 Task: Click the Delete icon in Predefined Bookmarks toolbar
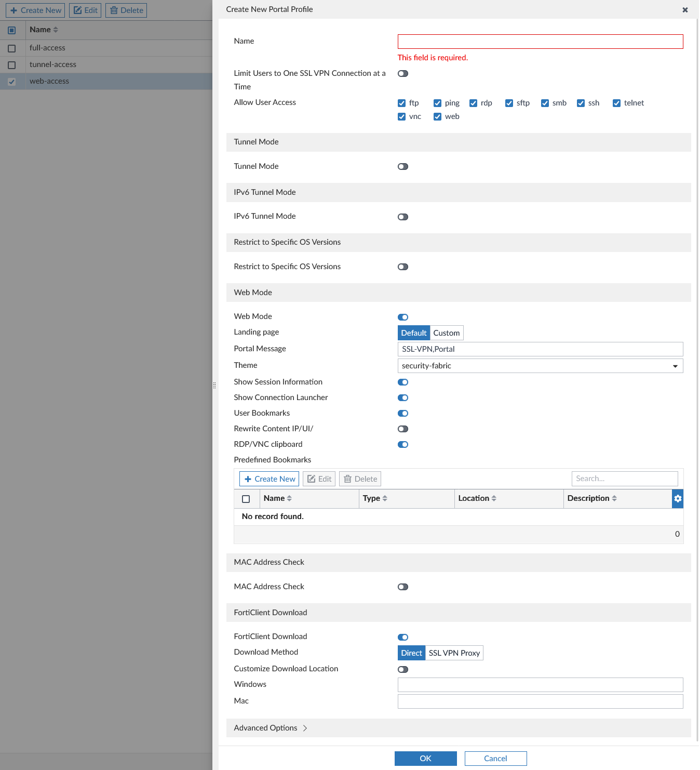coord(359,479)
